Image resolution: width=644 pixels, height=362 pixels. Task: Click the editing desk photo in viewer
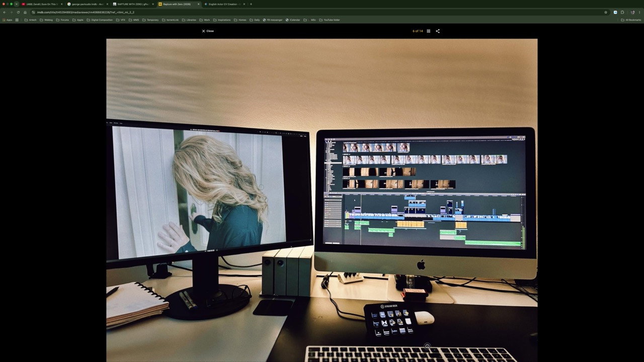(321, 200)
